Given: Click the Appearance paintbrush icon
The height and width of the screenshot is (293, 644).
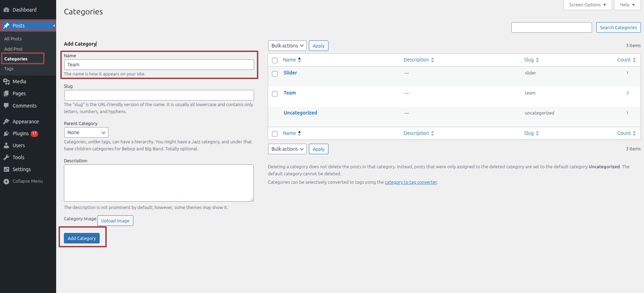Looking at the screenshot, I should pos(6,122).
